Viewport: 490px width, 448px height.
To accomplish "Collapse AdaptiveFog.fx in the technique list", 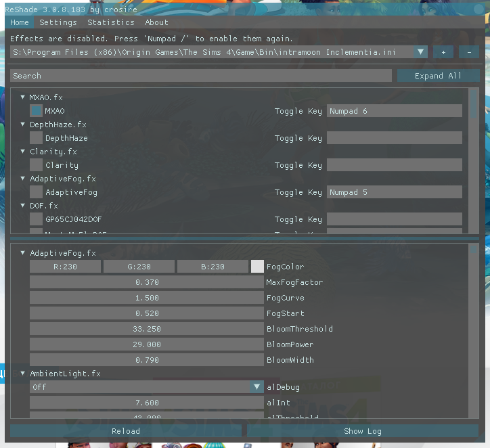I will pyautogui.click(x=22, y=179).
